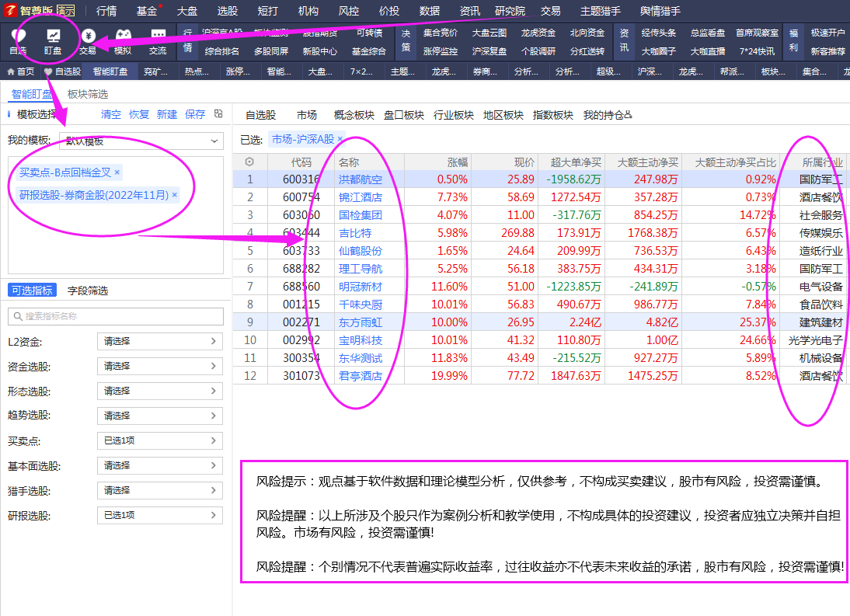Open stock 君亭酒店 in the list
The image size is (850, 616).
(361, 376)
